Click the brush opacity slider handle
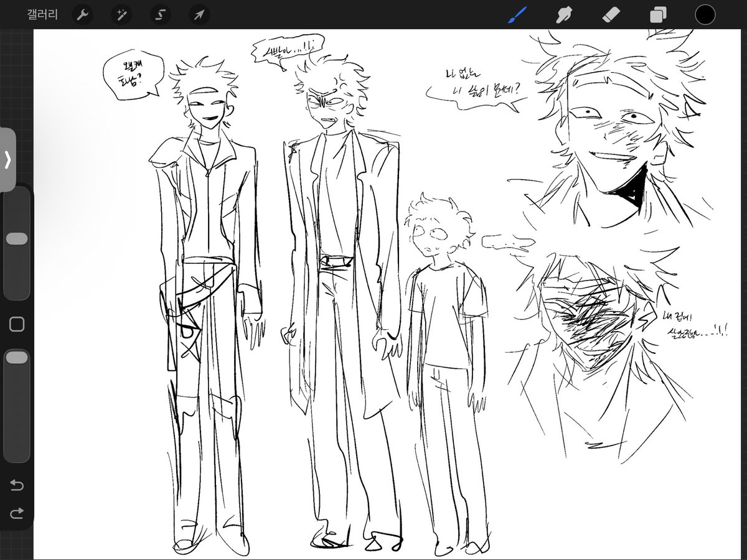 [x=16, y=357]
